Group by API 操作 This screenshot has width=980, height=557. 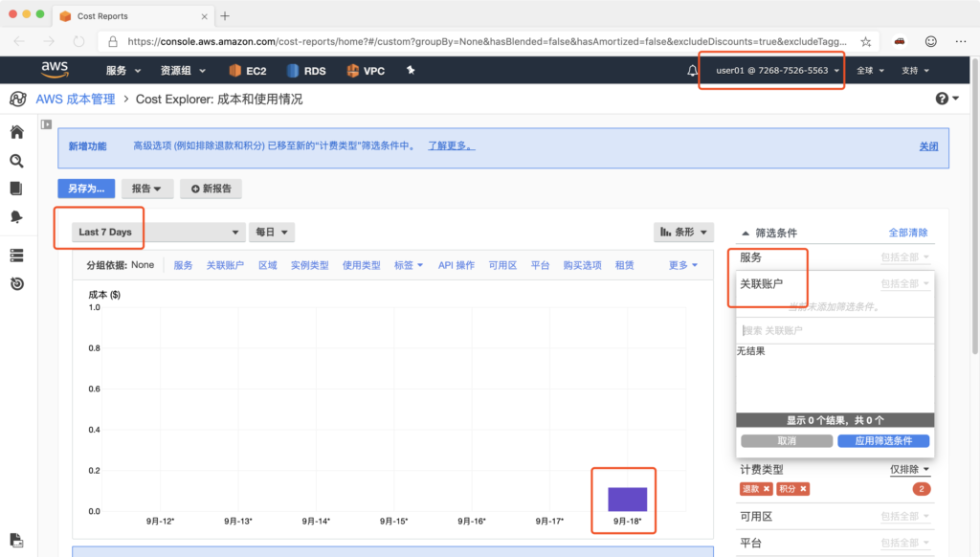[457, 265]
